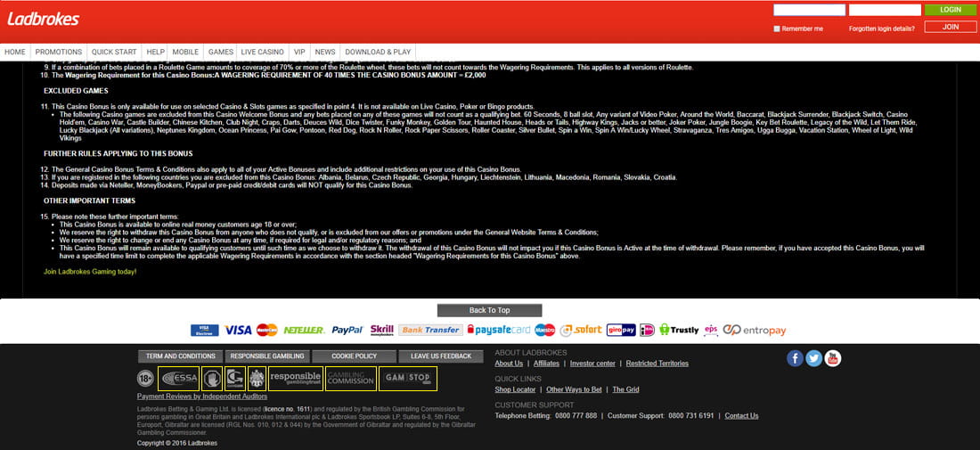Open the LIVE CASINO menu item
The image size is (980, 450).
point(263,52)
